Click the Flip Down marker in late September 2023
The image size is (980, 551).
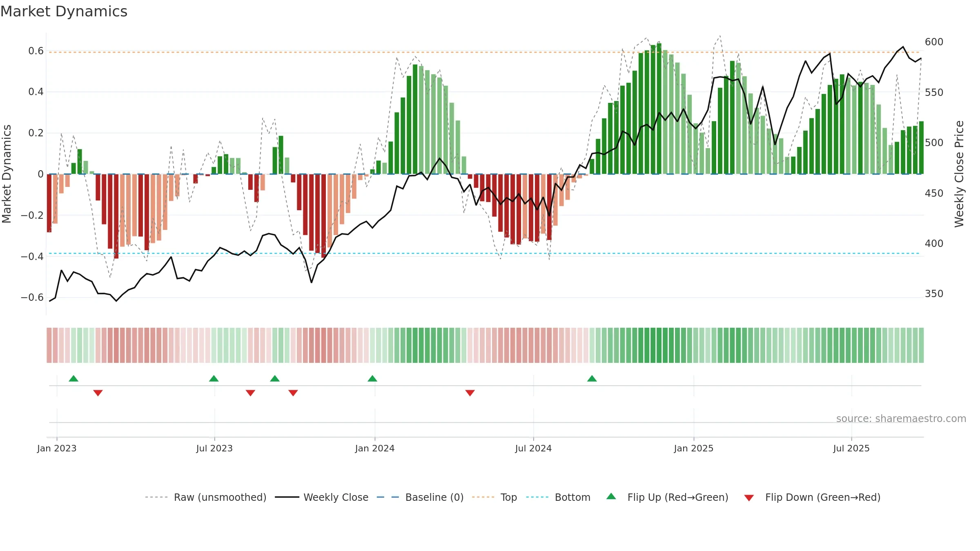click(293, 393)
